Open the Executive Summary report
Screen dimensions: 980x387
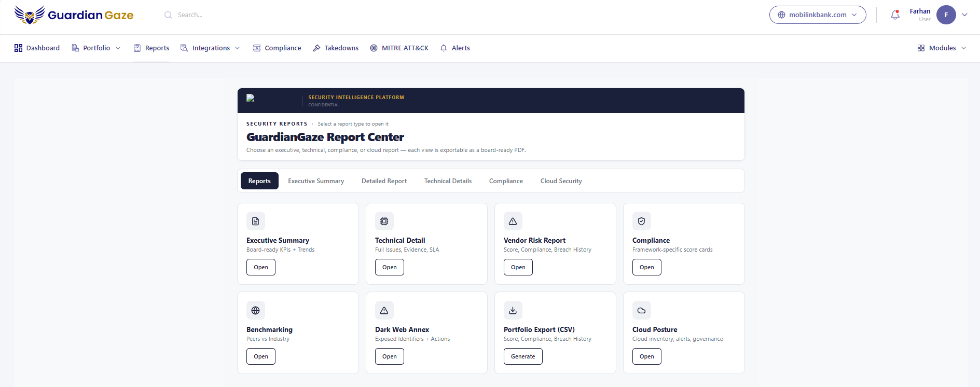click(261, 267)
